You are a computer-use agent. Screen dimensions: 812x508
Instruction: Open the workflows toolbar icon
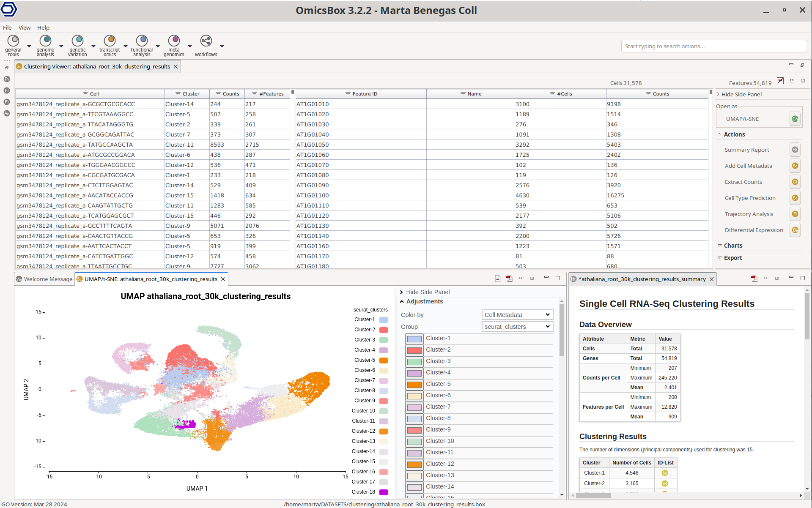click(x=206, y=41)
